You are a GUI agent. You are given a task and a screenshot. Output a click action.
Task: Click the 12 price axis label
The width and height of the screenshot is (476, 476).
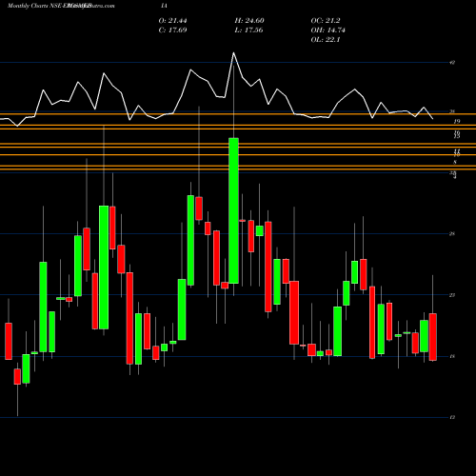point(452,417)
